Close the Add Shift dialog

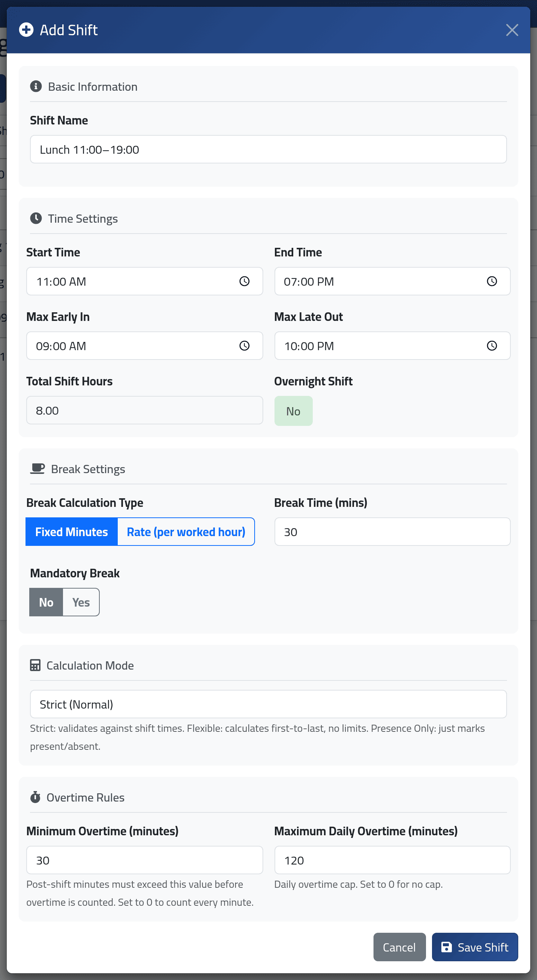(512, 30)
